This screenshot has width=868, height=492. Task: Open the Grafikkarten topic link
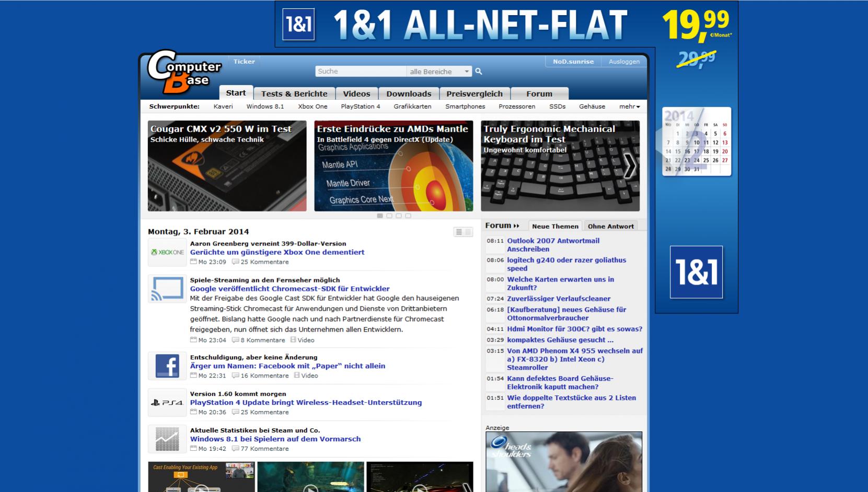(412, 107)
